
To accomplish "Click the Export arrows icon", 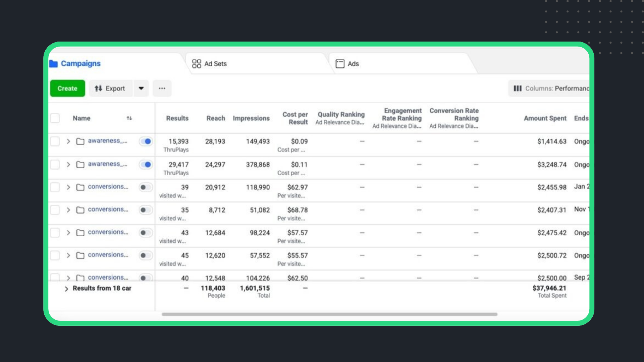I will pyautogui.click(x=98, y=88).
